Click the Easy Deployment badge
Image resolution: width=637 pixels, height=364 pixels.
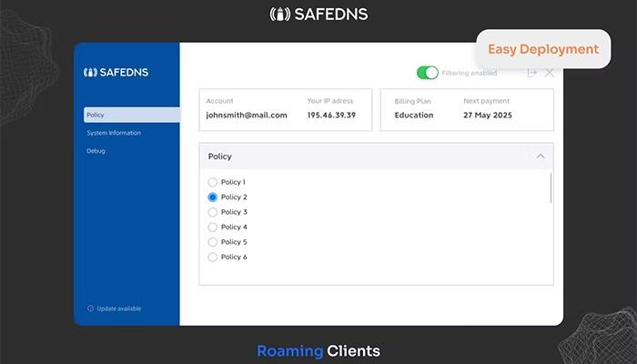543,49
